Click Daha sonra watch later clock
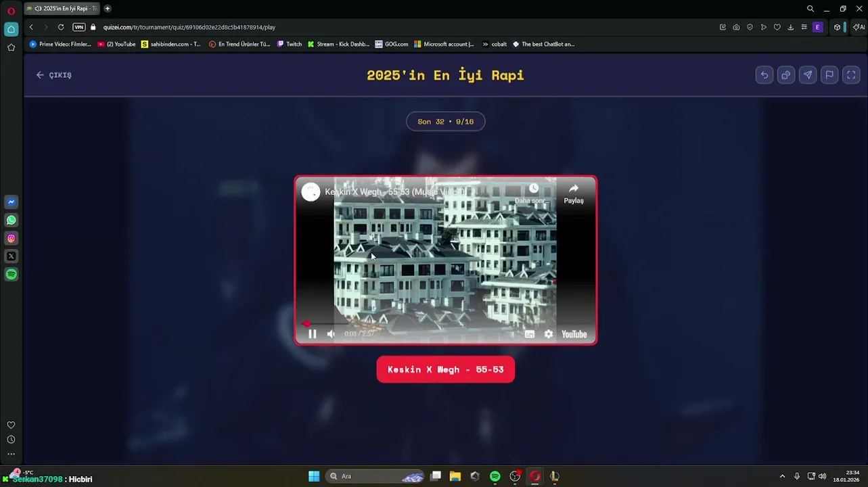This screenshot has width=868, height=487. [x=533, y=193]
